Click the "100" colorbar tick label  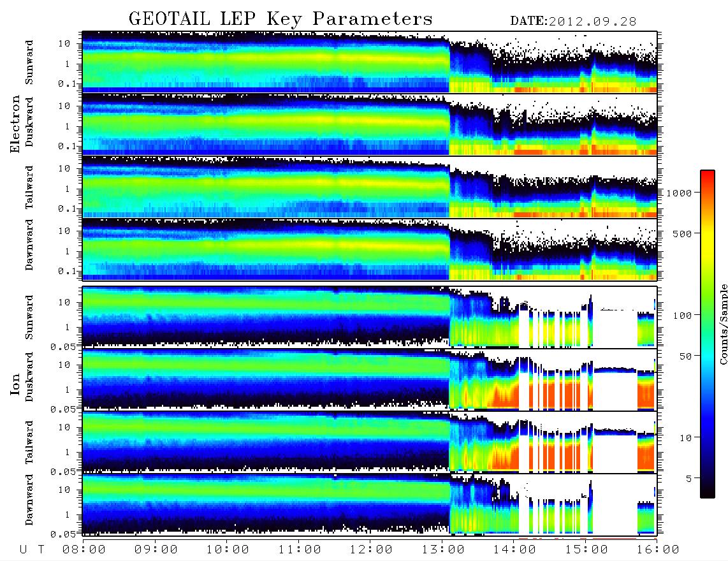[x=682, y=316]
